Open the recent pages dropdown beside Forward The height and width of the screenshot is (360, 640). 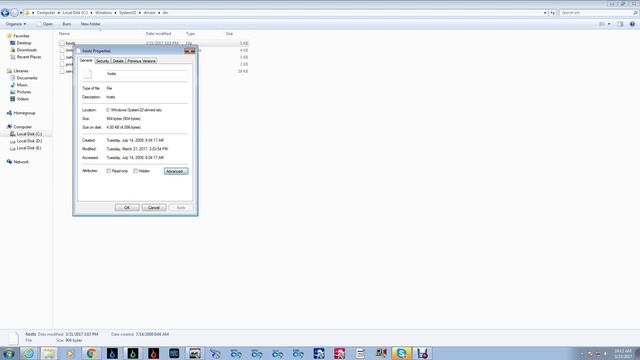click(21, 13)
